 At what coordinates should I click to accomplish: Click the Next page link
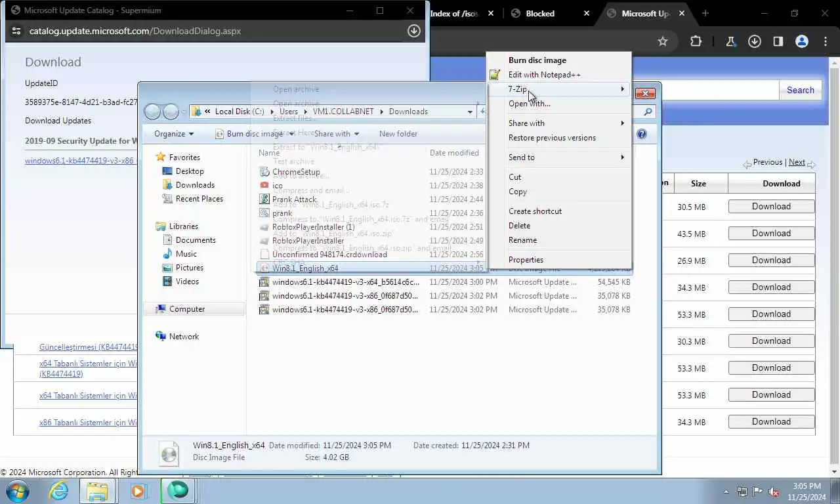pos(797,162)
